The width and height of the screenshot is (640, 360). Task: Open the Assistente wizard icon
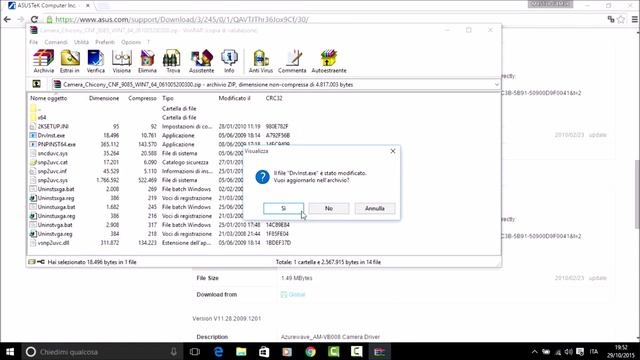[x=201, y=61]
